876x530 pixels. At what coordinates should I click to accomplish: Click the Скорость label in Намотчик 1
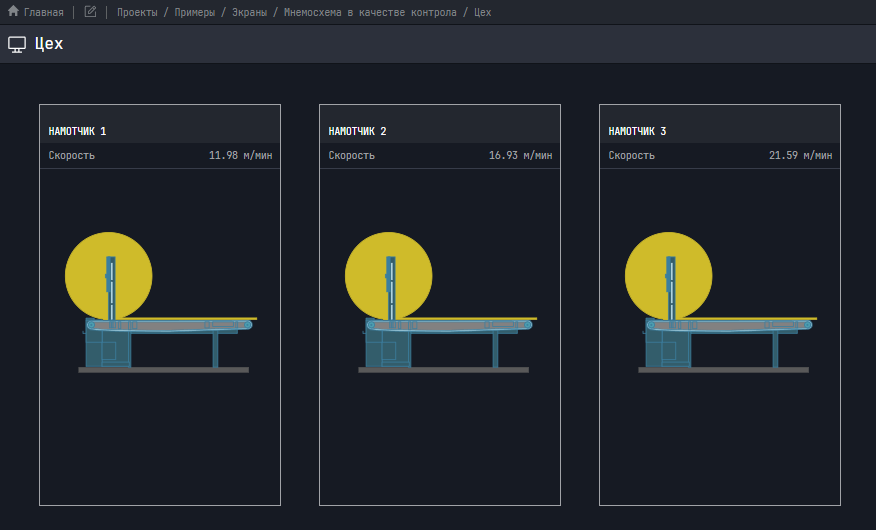[72, 156]
